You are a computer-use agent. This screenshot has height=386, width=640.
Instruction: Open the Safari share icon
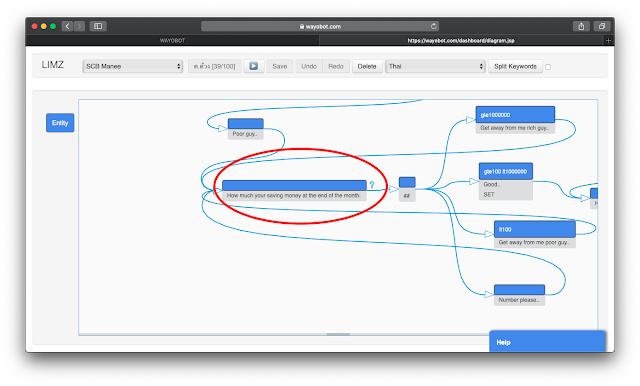pyautogui.click(x=581, y=26)
